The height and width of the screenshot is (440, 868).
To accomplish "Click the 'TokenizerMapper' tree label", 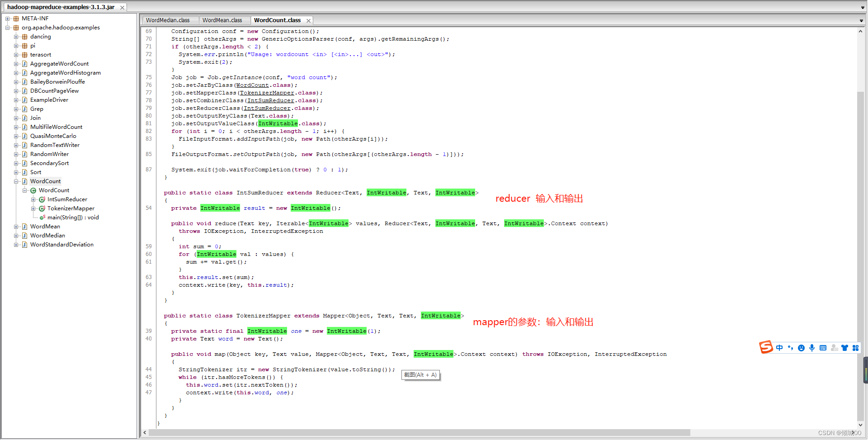I will coord(71,208).
